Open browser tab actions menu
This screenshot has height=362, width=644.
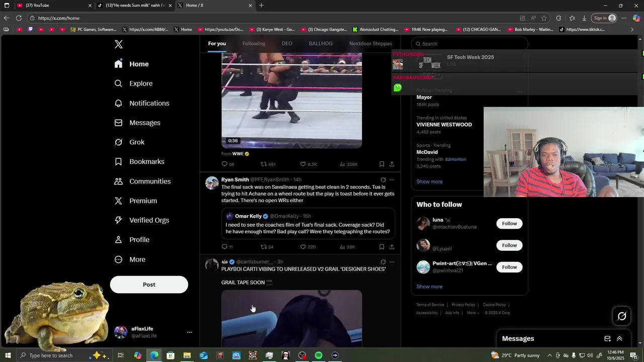pos(7,6)
